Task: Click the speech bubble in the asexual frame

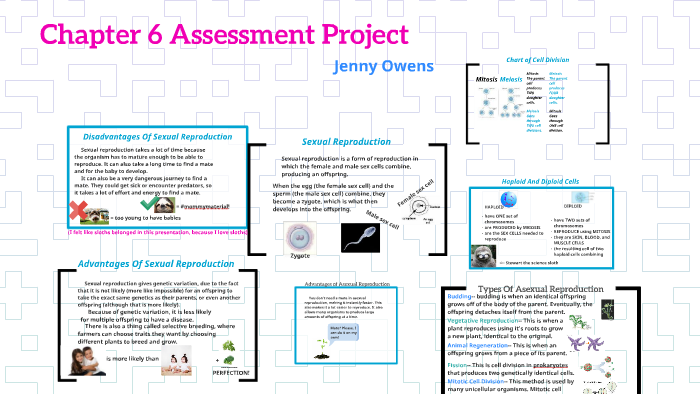Action: [343, 333]
